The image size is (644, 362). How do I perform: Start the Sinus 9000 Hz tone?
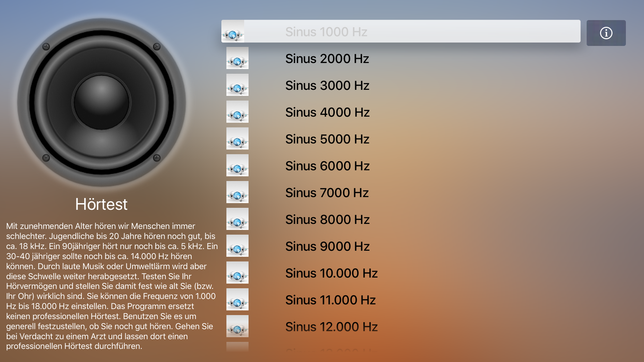coord(401,246)
